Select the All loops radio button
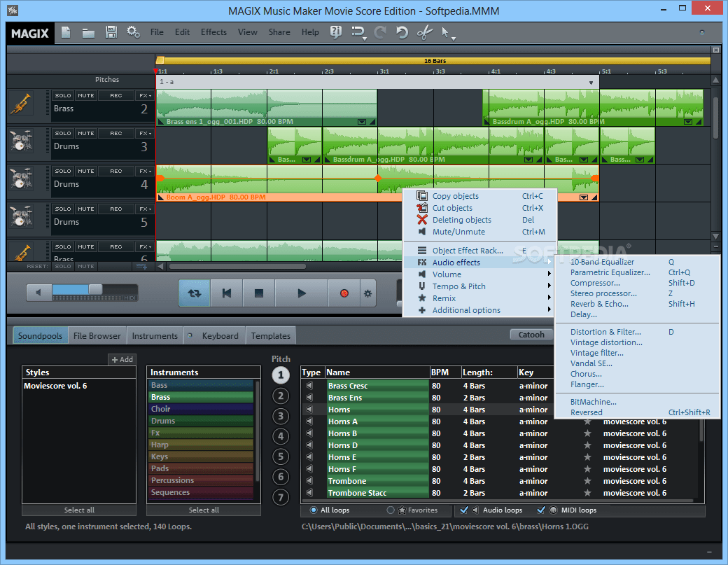 314,510
